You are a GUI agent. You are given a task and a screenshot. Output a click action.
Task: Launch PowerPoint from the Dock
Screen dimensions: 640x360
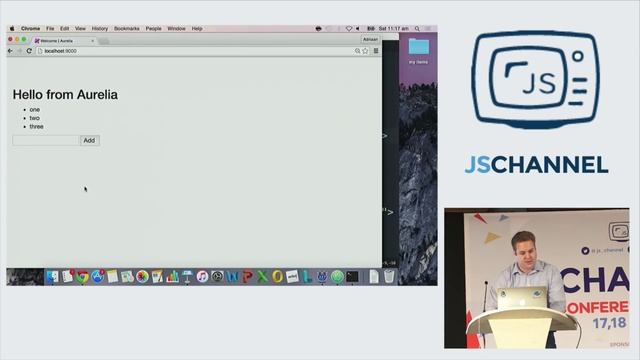247,277
